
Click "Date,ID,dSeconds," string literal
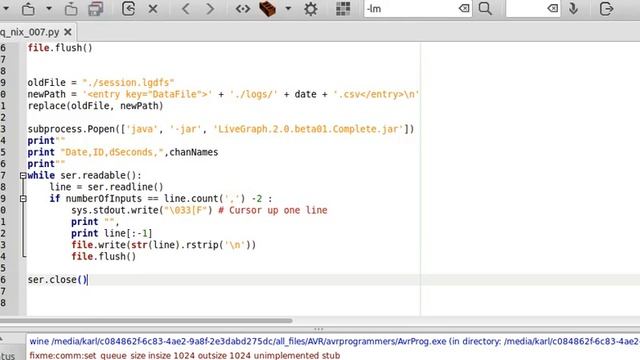point(112,152)
